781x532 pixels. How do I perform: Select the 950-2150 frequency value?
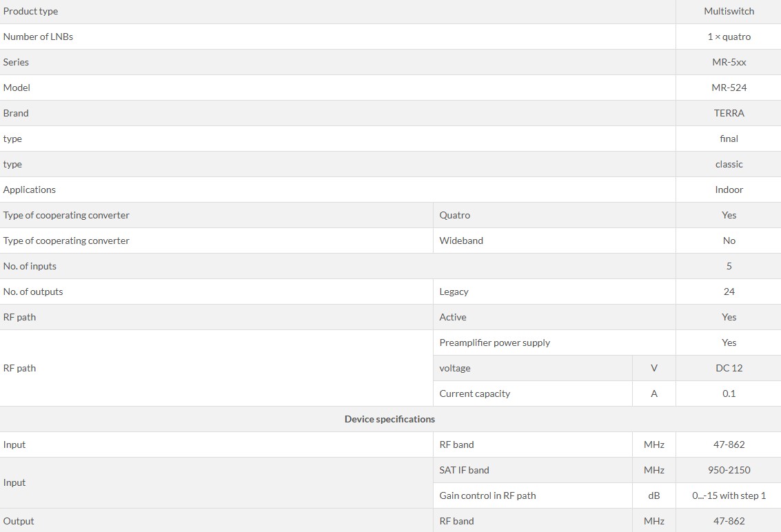729,470
